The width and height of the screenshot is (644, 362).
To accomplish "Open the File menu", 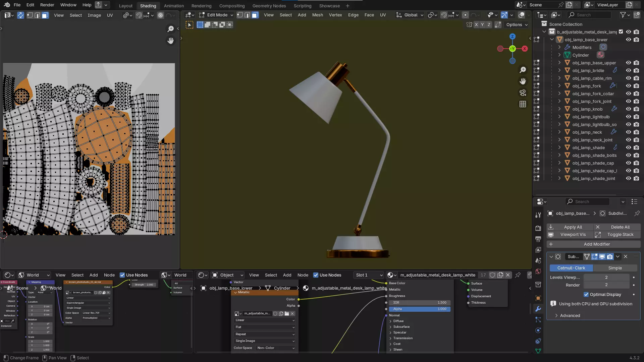I will (x=17, y=5).
